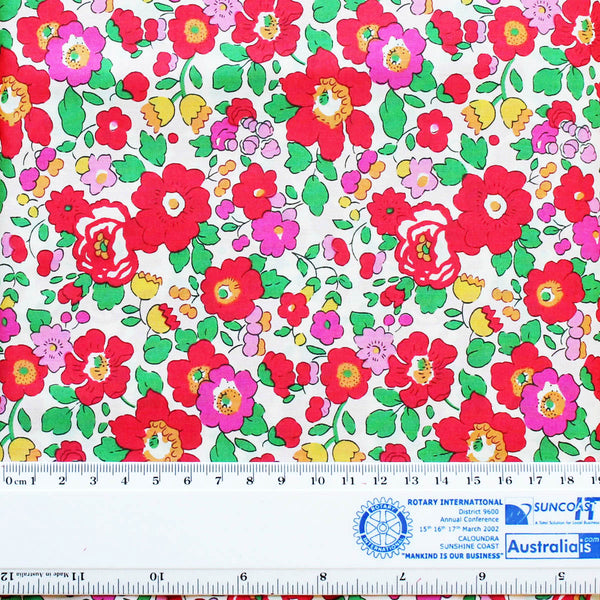Screen dimensions: 600x600
Task: Click the upside-down 10 on bottom scale
Action: point(158,577)
